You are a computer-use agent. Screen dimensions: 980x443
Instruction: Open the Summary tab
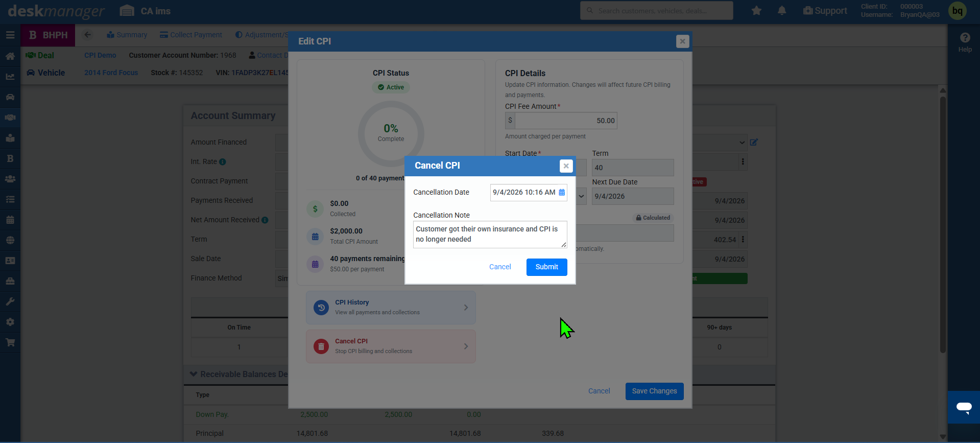[127, 35]
